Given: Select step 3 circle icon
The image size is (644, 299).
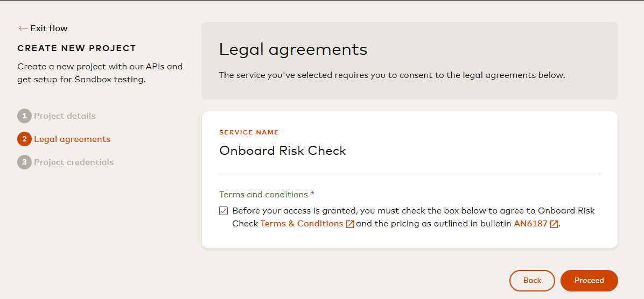Looking at the screenshot, I should 24,162.
